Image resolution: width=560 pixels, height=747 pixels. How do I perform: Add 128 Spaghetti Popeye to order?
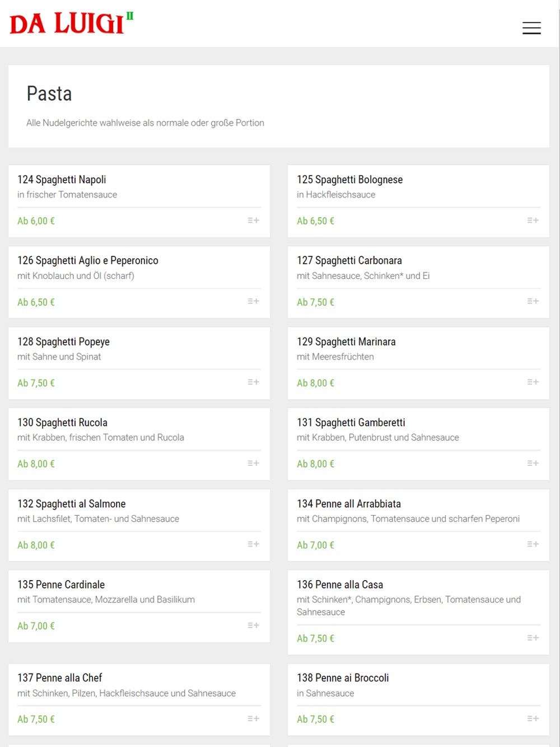click(x=253, y=382)
